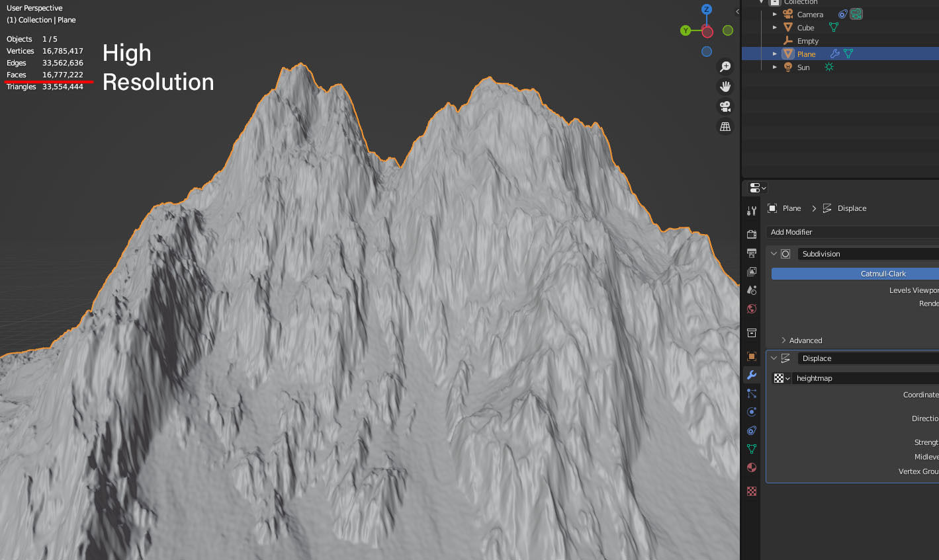Image resolution: width=939 pixels, height=560 pixels.
Task: Open the Add Modifier menu
Action: (852, 232)
